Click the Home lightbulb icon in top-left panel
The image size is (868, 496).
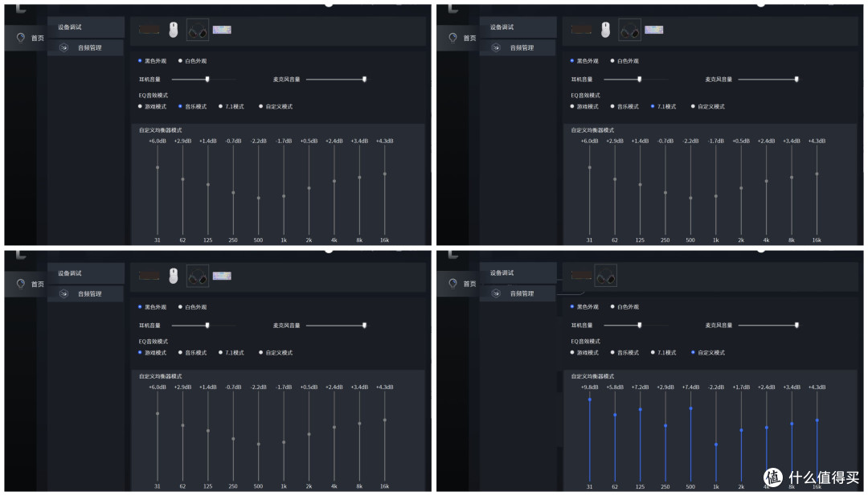(x=20, y=38)
